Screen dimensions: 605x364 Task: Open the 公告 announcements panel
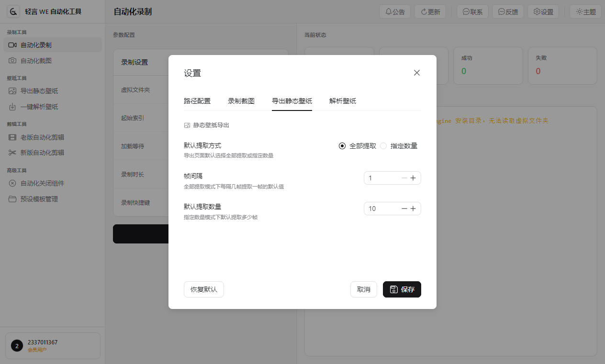coord(394,11)
